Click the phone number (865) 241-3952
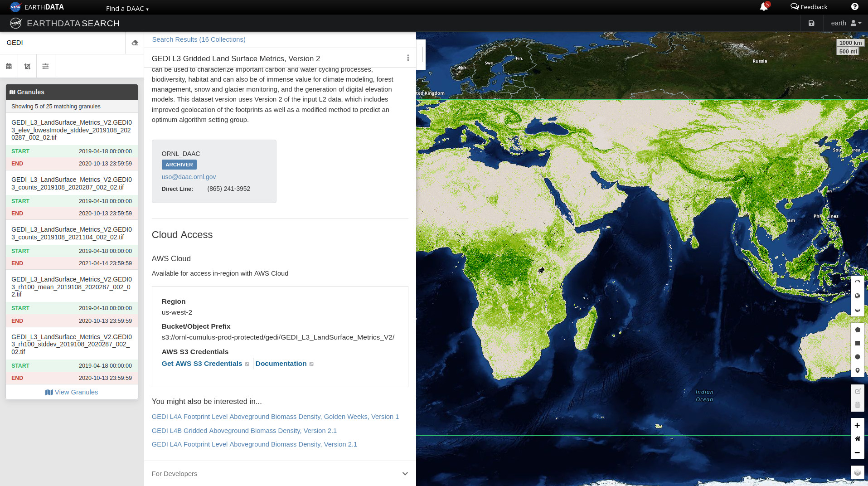This screenshot has height=486, width=868. click(x=228, y=189)
